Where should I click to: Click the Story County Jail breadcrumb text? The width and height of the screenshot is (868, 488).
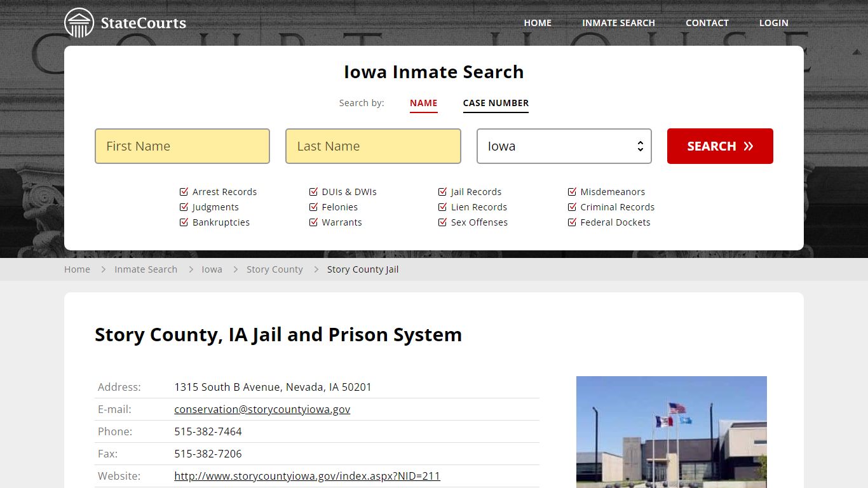point(363,269)
